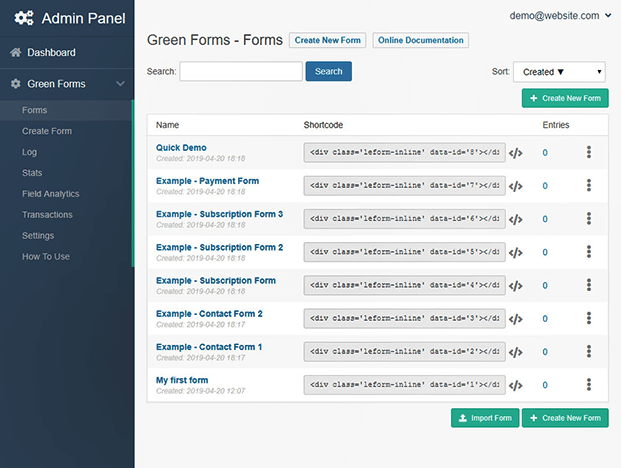Open actions menu for Example - Payment Form

tap(589, 185)
